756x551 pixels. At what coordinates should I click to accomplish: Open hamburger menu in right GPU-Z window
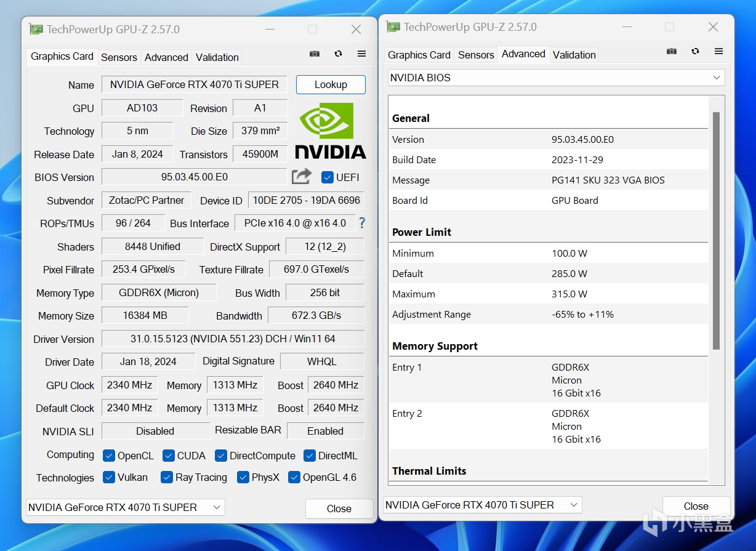click(718, 51)
